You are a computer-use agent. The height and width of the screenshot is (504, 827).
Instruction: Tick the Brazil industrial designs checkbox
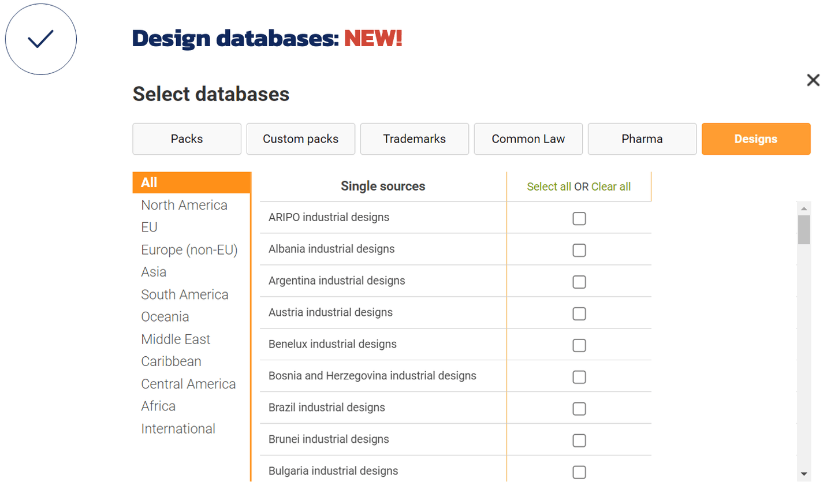pos(579,408)
